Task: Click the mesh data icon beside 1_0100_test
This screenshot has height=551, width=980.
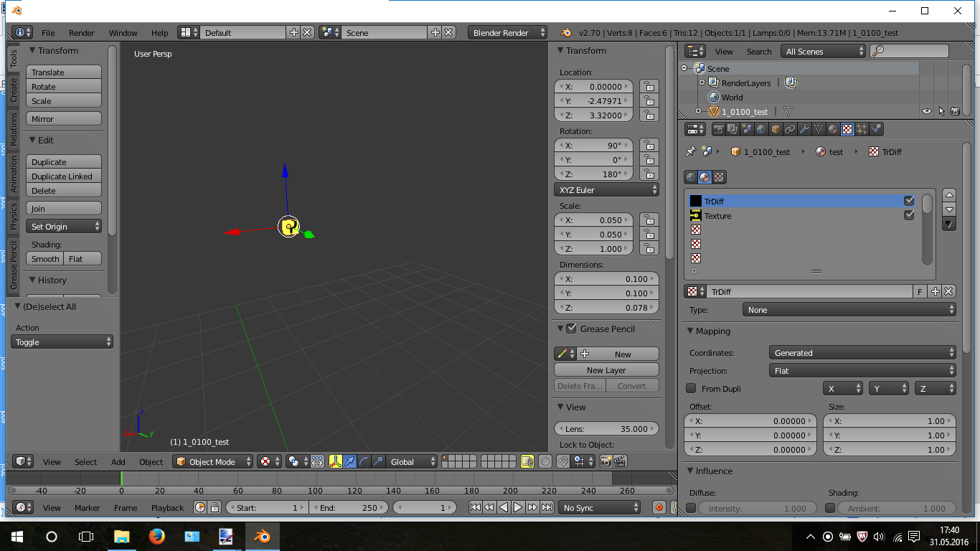Action: pyautogui.click(x=788, y=112)
